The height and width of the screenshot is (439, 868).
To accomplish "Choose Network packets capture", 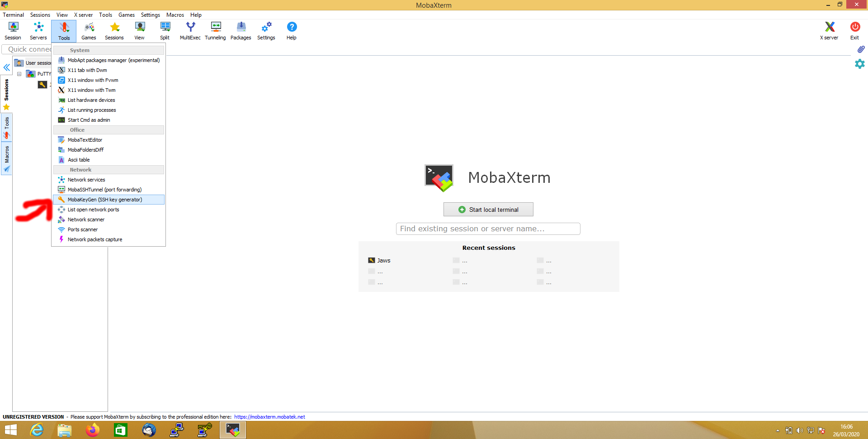I will (108, 239).
